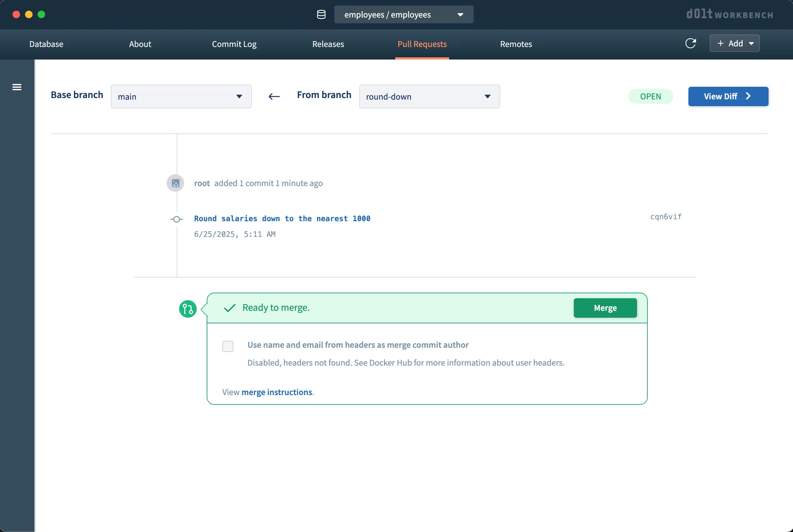Open commit Round salaries down to nearest 1000

pos(282,218)
